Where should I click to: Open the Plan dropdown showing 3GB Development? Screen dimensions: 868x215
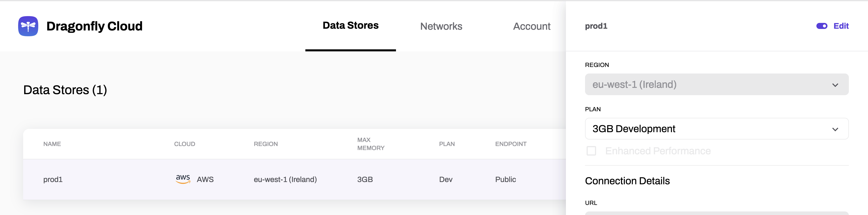coord(716,129)
